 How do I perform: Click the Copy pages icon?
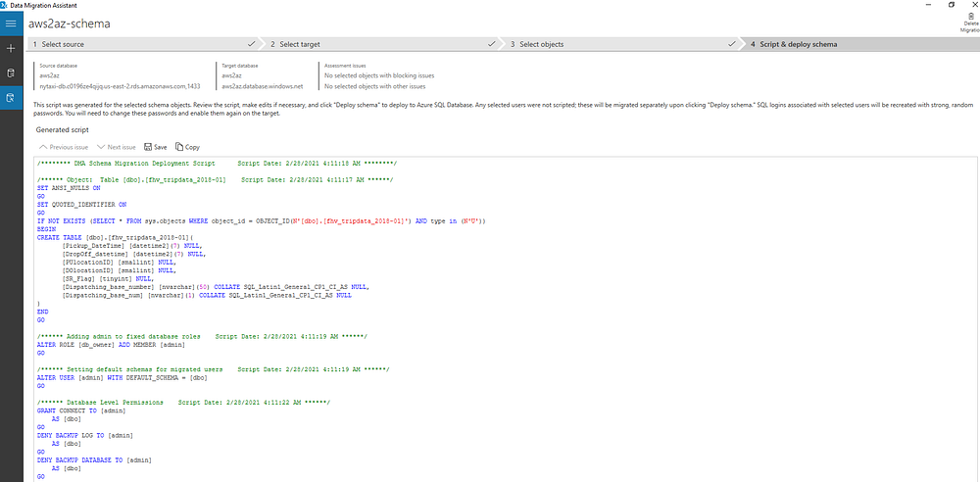[x=179, y=147]
